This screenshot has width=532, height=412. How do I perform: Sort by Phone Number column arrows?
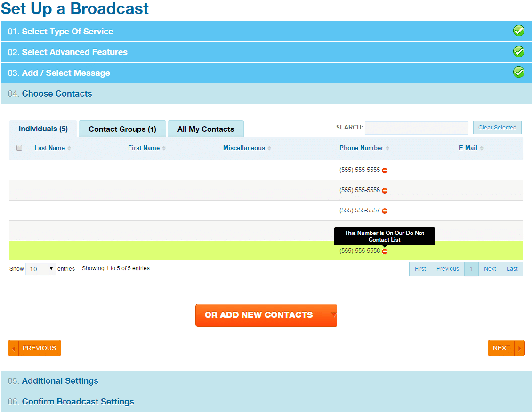coord(387,148)
